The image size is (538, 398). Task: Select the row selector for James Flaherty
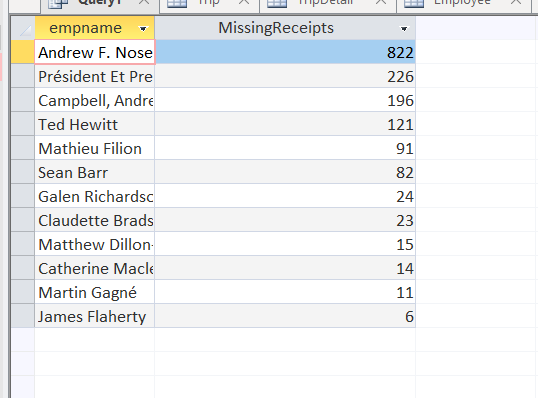(x=23, y=316)
